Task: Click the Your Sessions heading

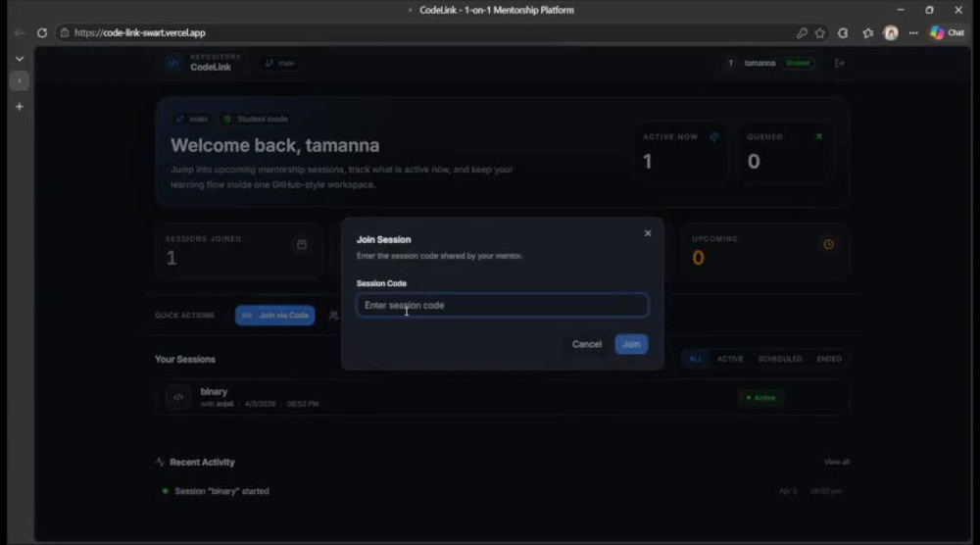Action: point(185,360)
